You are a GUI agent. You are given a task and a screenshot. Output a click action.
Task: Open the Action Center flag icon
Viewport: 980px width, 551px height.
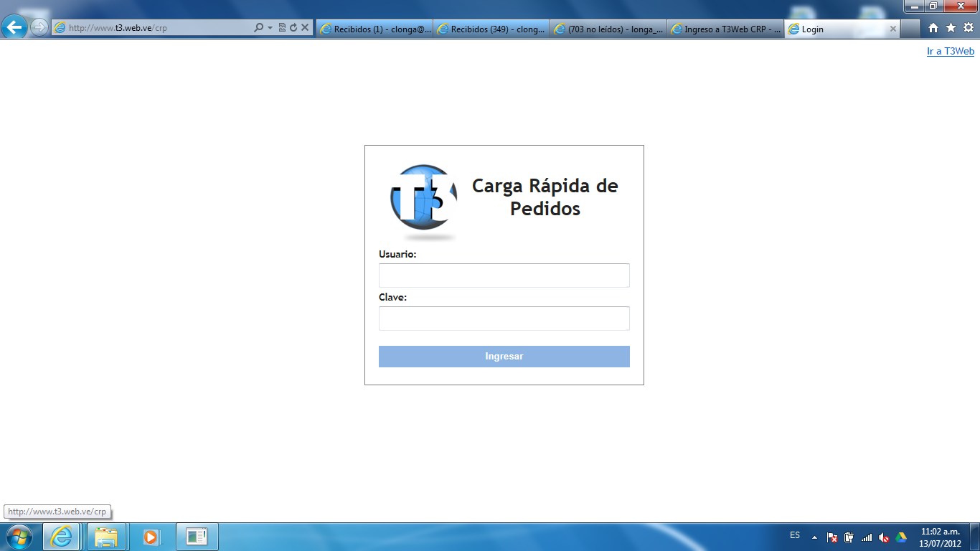click(832, 537)
